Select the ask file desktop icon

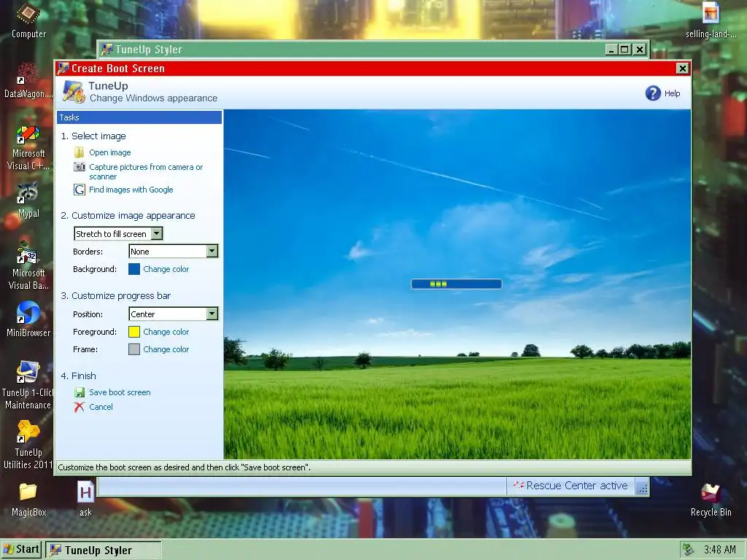point(86,499)
